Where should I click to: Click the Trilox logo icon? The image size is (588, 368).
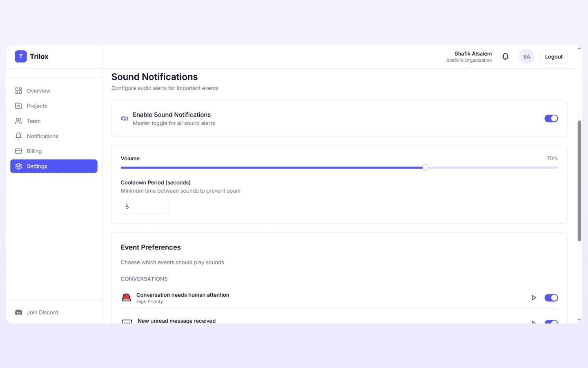click(x=21, y=56)
